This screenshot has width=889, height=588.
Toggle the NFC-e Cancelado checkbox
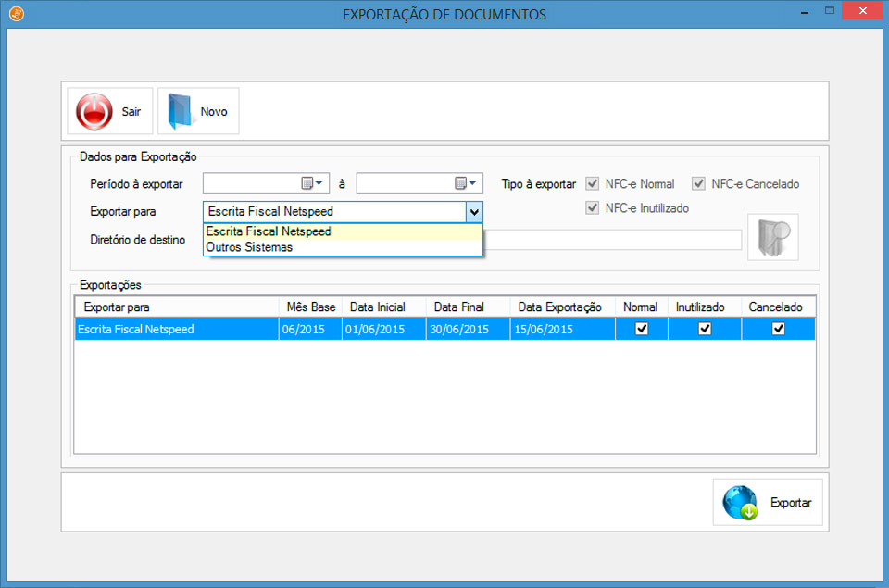(698, 183)
